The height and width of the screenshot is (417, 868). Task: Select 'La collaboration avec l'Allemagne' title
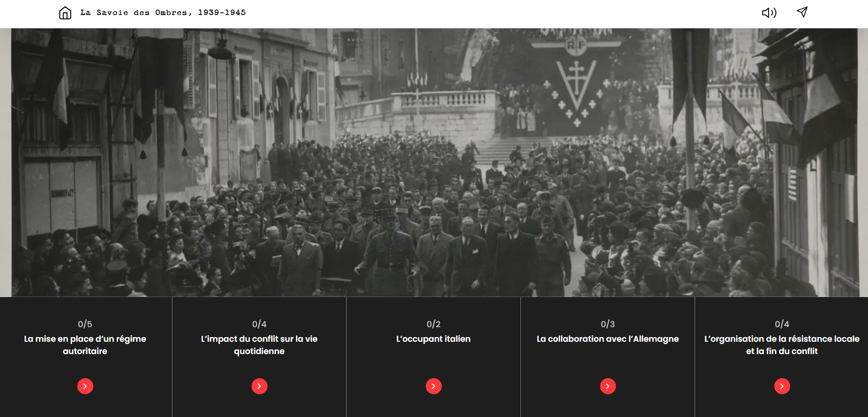tap(608, 339)
